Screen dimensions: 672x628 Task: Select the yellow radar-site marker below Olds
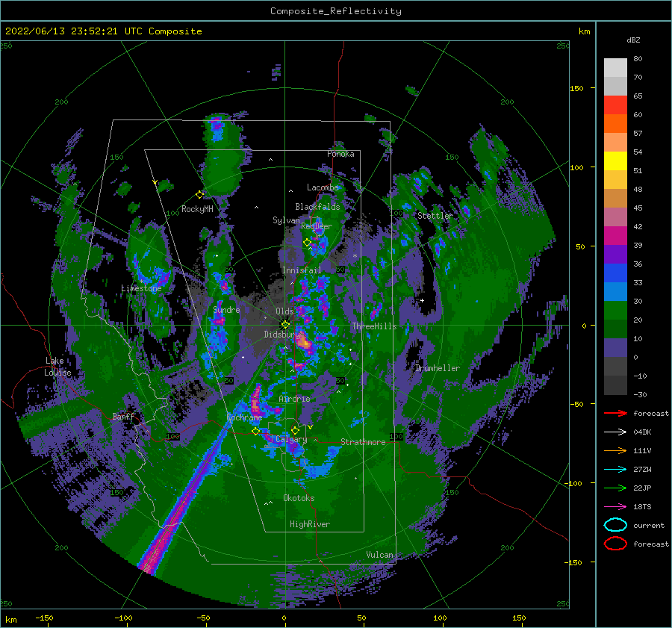[x=285, y=325]
